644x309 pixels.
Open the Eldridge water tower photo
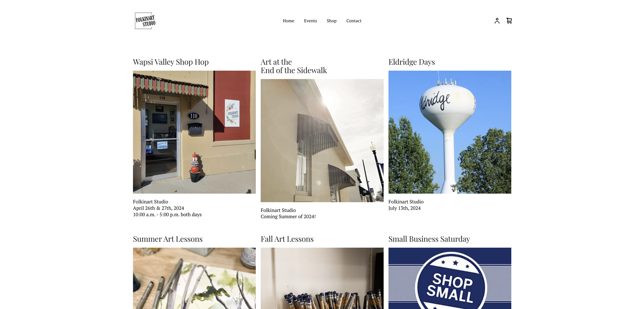point(450,132)
